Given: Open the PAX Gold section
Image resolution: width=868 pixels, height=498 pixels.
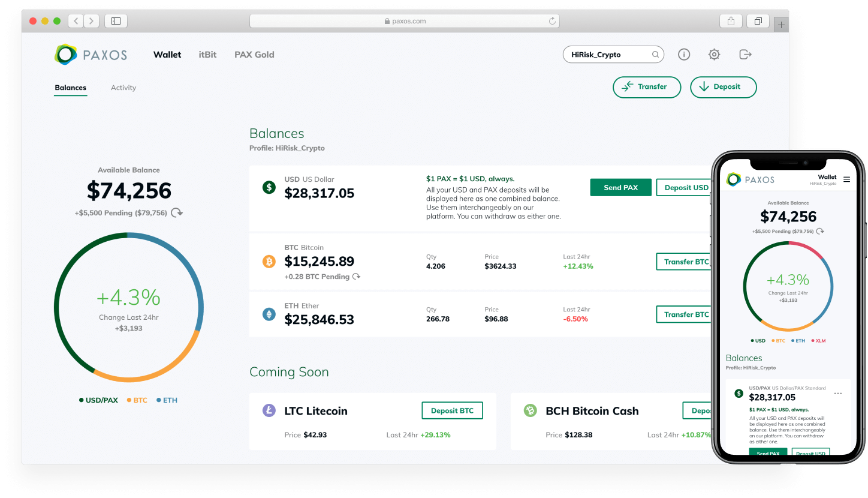Looking at the screenshot, I should pyautogui.click(x=254, y=55).
